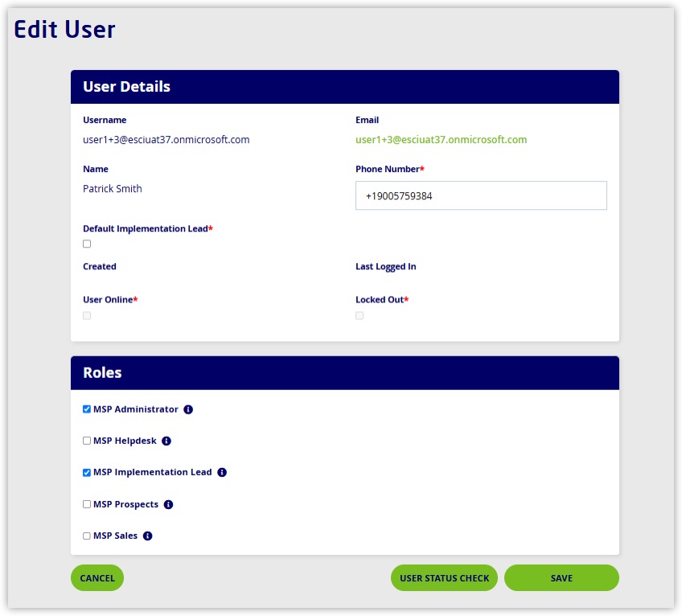Check the MSP Prospects role box
Viewport: 682px width, 616px height.
coord(87,504)
